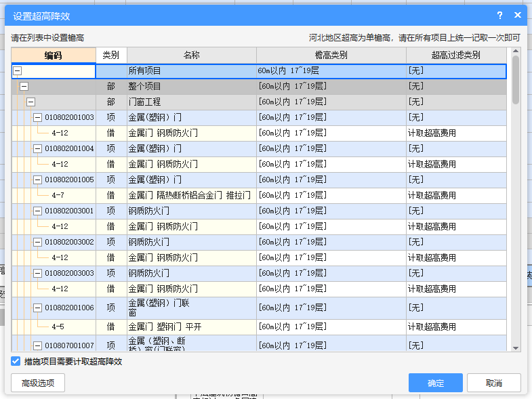Screen dimensions: 532x399
Task: Click the scroll down arrow of the list
Action: pyautogui.click(x=516, y=348)
